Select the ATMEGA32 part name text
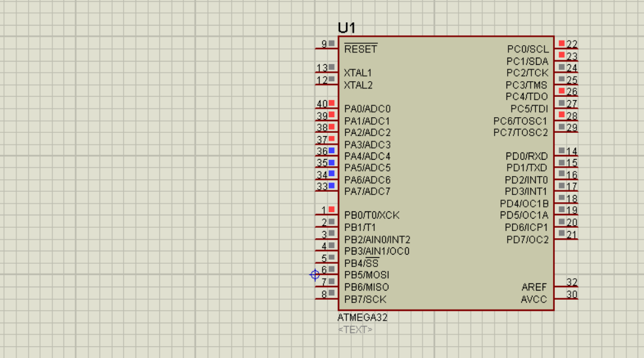This screenshot has width=644, height=358. click(x=362, y=317)
